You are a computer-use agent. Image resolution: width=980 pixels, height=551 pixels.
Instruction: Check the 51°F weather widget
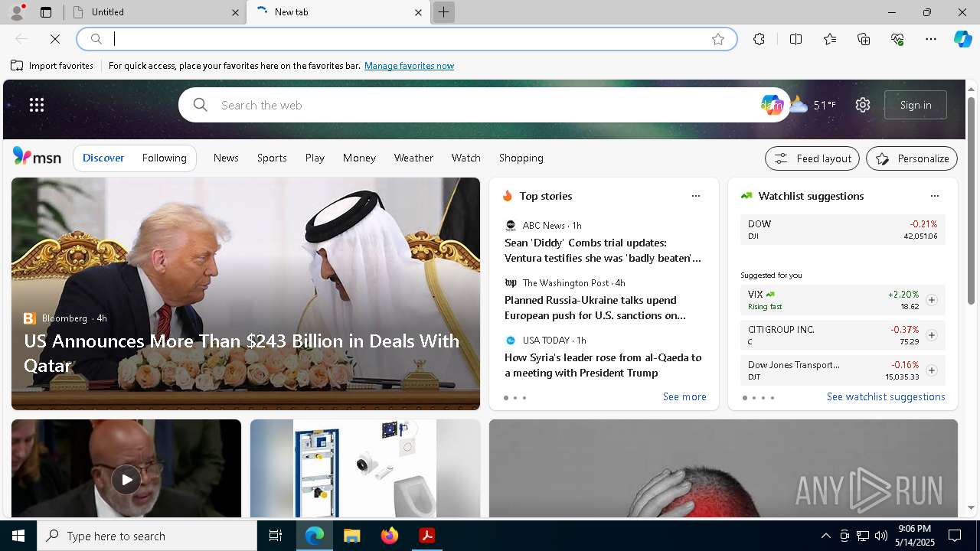813,105
